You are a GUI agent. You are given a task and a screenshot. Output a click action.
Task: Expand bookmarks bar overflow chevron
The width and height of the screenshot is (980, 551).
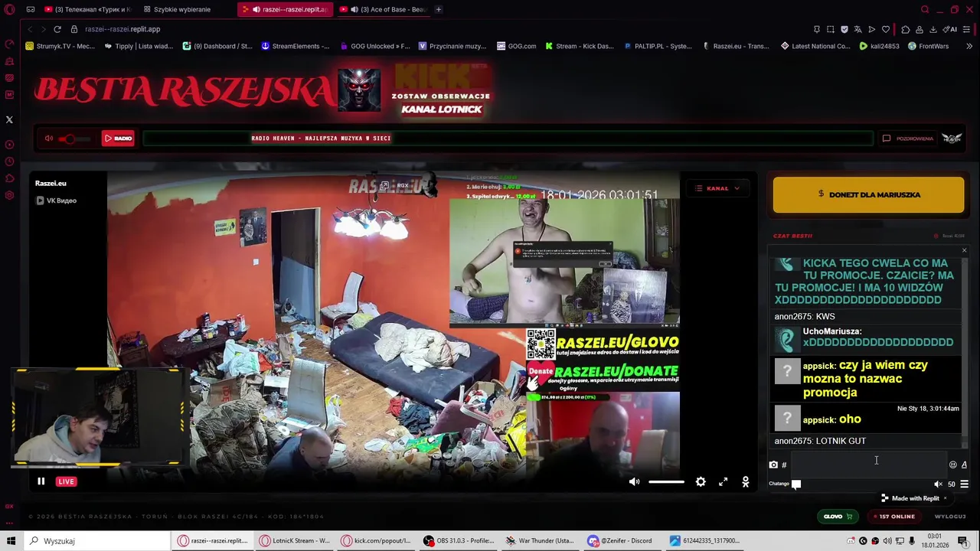[969, 46]
